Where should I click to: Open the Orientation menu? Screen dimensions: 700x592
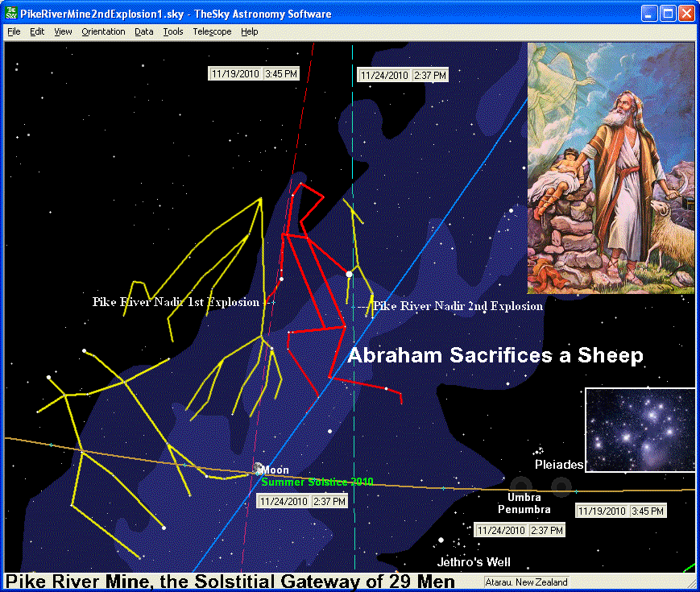click(x=103, y=31)
